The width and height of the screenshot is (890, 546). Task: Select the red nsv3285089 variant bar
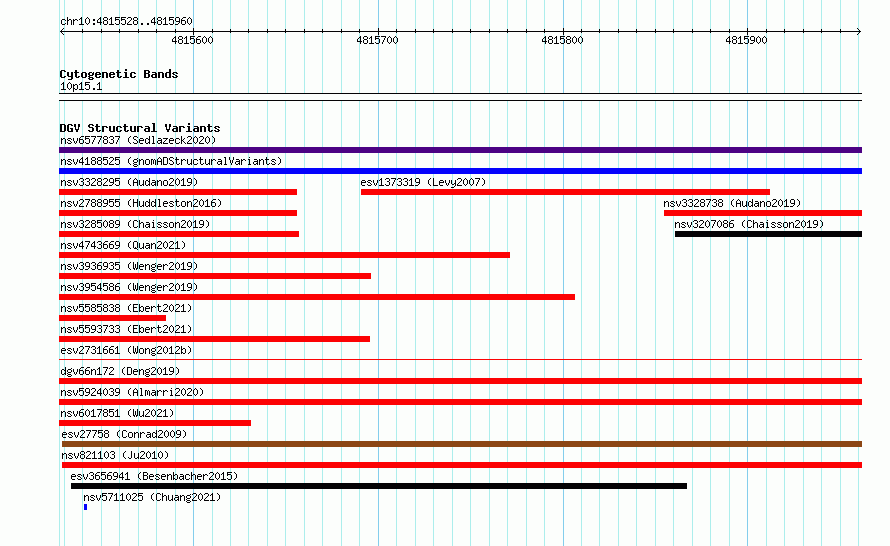(x=179, y=234)
